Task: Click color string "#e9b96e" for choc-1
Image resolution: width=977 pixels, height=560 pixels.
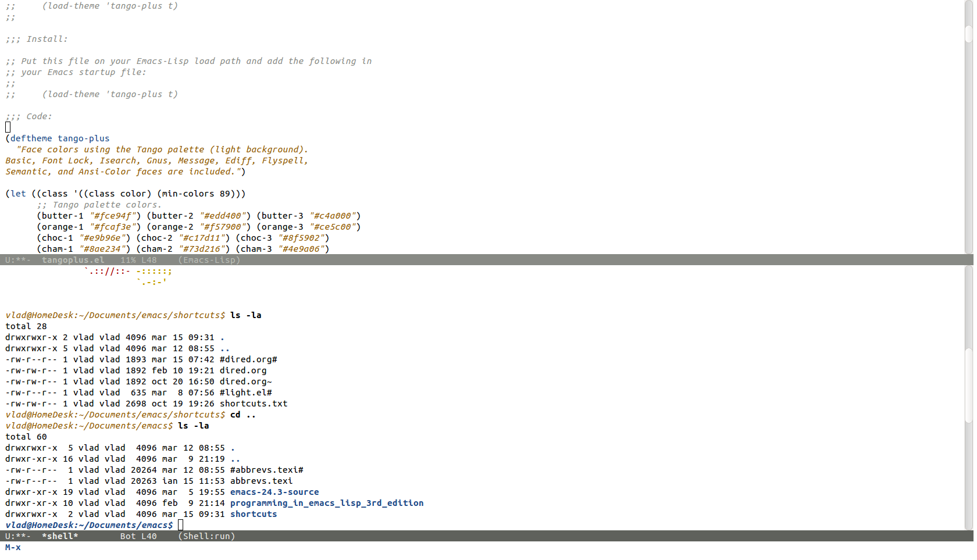Action: pos(102,238)
